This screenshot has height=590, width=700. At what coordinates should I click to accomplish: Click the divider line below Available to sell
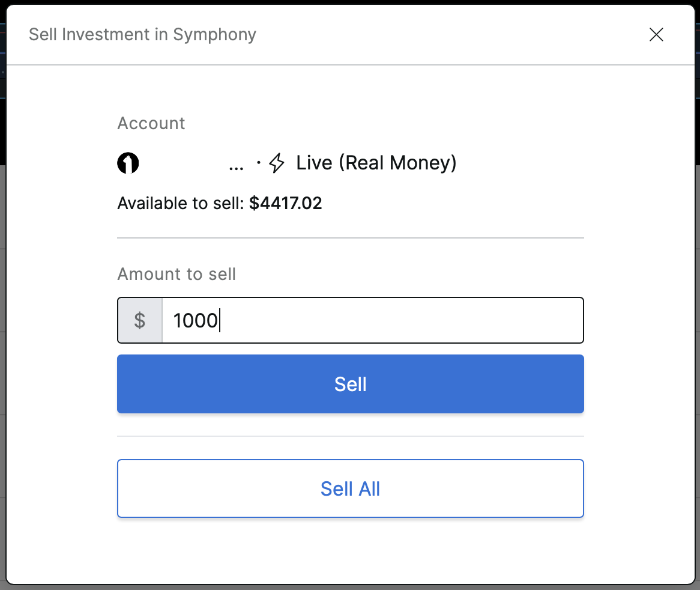click(350, 238)
